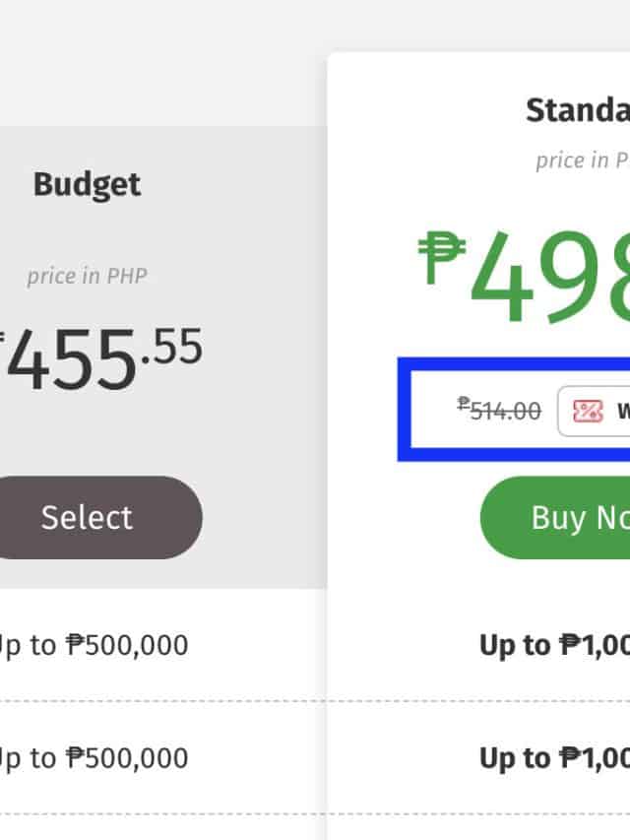The image size is (630, 840).
Task: Click "price in PHP" under Budget
Action: pos(85,276)
